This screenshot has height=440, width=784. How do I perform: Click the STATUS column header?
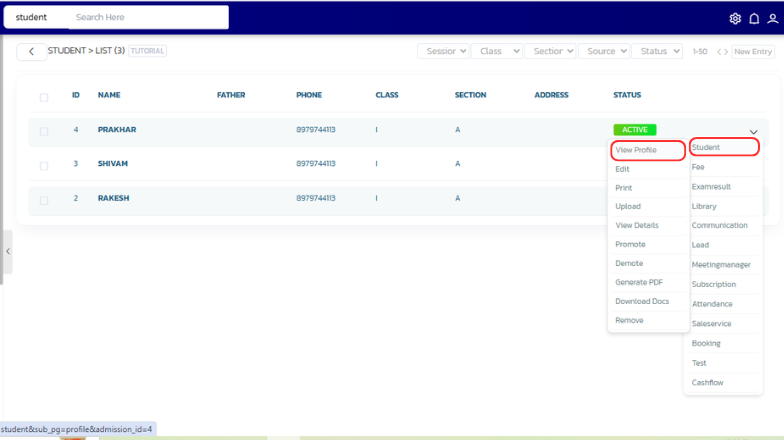coord(627,95)
